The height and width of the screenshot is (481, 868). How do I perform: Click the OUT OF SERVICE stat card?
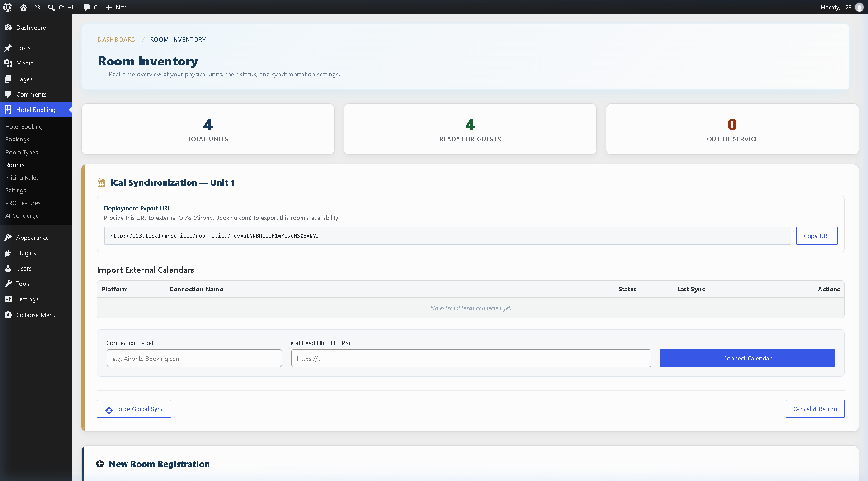tap(732, 129)
